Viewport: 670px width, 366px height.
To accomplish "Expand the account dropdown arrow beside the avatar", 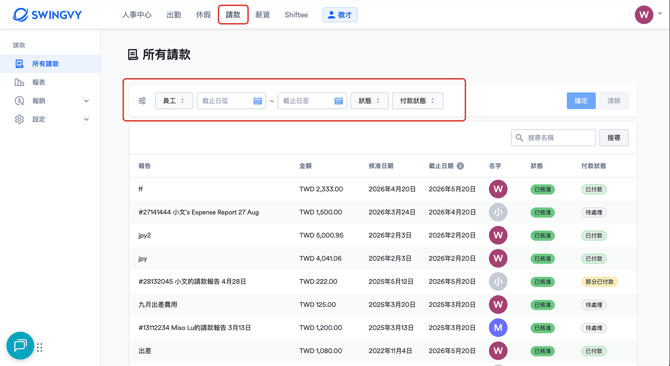I will 660,14.
